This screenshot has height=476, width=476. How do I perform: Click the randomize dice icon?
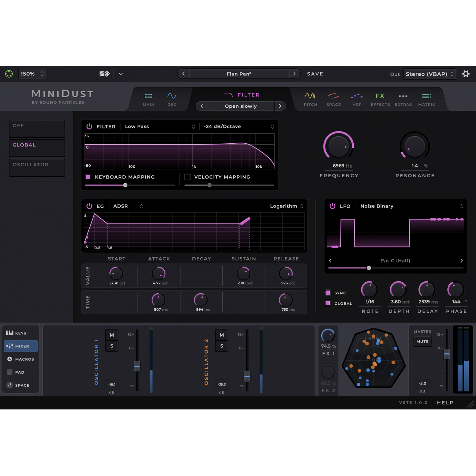[x=104, y=74]
